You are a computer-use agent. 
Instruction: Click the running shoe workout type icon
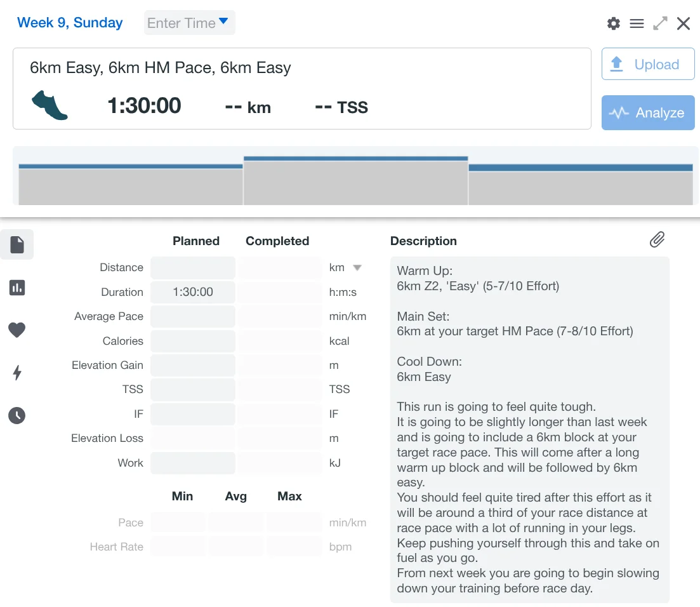point(50,105)
